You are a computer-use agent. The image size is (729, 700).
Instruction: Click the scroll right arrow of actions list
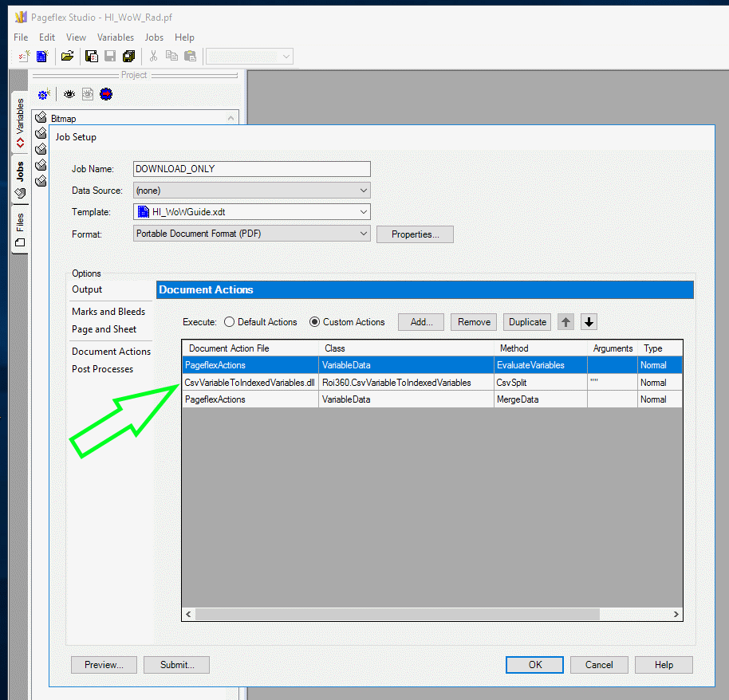(676, 614)
